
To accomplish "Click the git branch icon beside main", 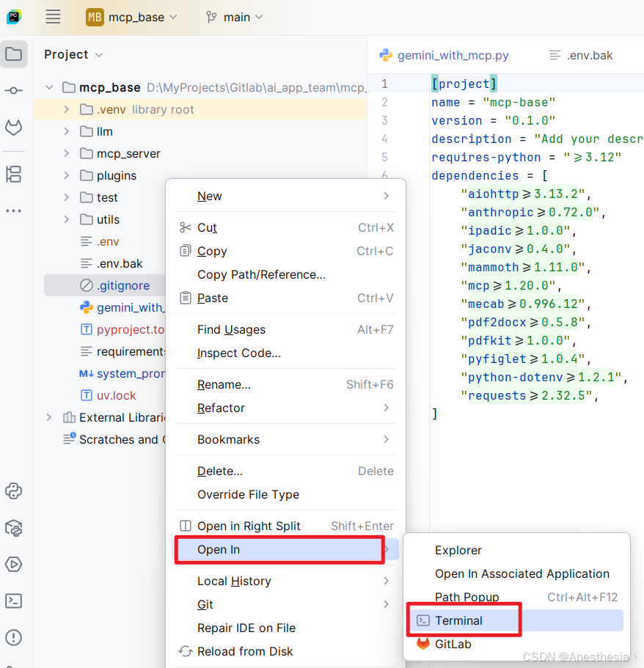I will (x=211, y=17).
